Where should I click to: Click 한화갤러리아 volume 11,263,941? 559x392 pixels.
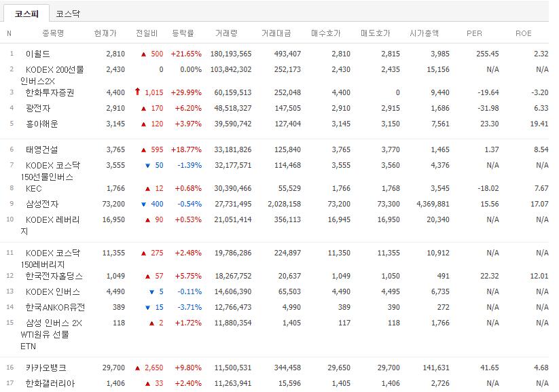[233, 383]
